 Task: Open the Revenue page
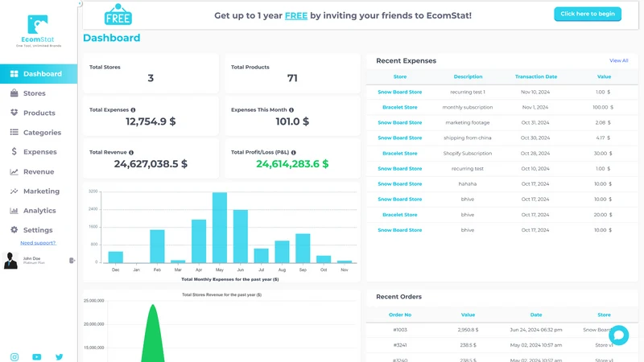(39, 171)
